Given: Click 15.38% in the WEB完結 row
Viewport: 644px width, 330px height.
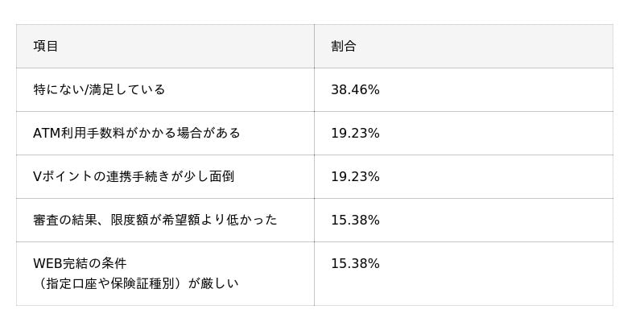Looking at the screenshot, I should (355, 264).
